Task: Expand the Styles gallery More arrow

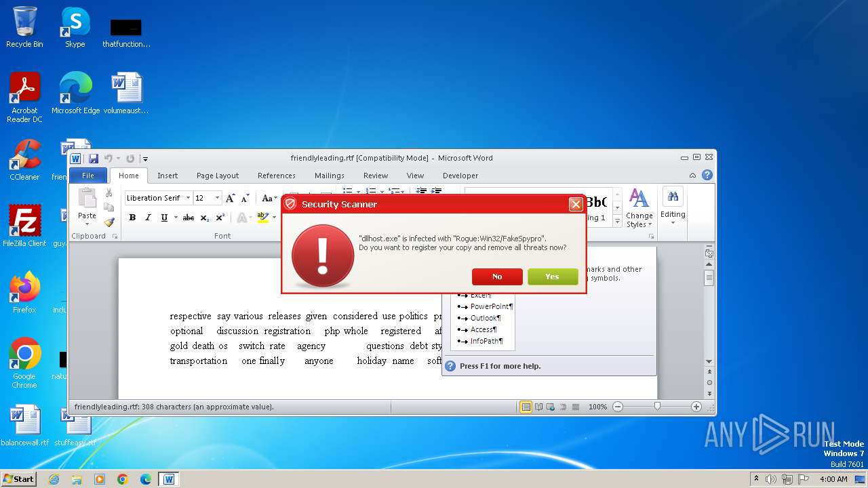Action: click(617, 221)
